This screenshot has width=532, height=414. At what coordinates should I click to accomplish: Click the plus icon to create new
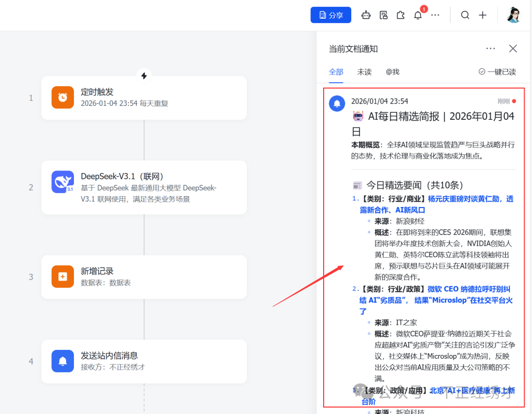482,15
